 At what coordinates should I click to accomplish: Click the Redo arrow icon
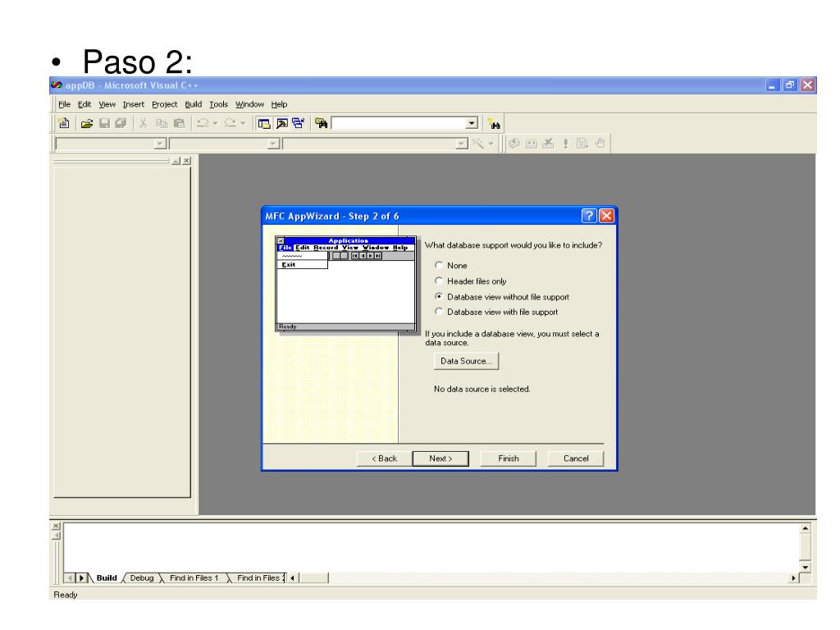click(231, 123)
